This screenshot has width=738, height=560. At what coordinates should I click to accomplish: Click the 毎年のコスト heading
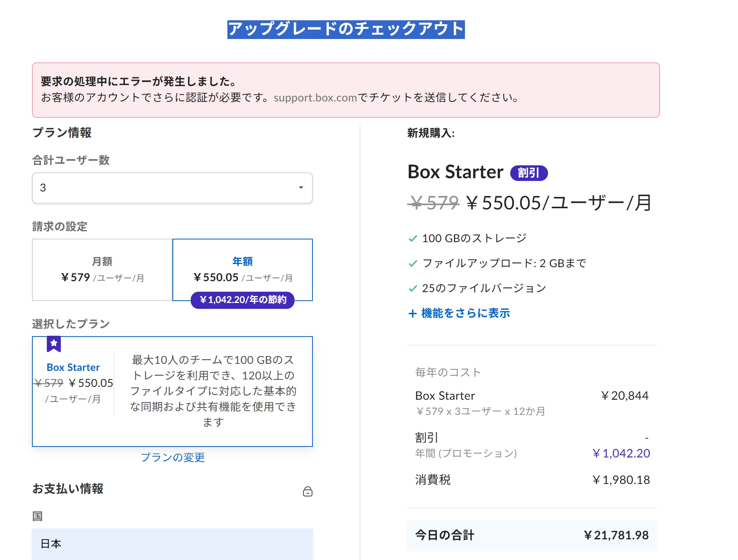point(448,372)
